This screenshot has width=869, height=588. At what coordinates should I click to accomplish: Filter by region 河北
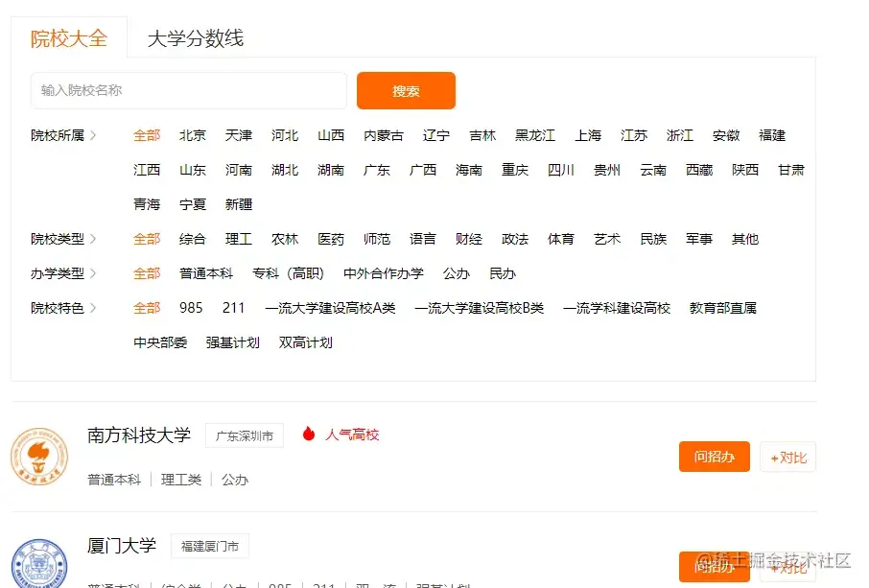[284, 135]
